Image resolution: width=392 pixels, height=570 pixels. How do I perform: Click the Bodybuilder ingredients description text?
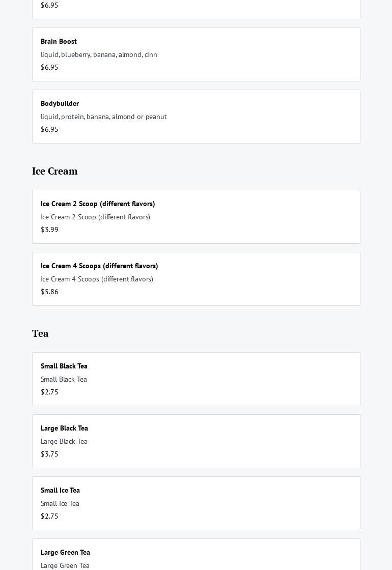[x=104, y=117]
